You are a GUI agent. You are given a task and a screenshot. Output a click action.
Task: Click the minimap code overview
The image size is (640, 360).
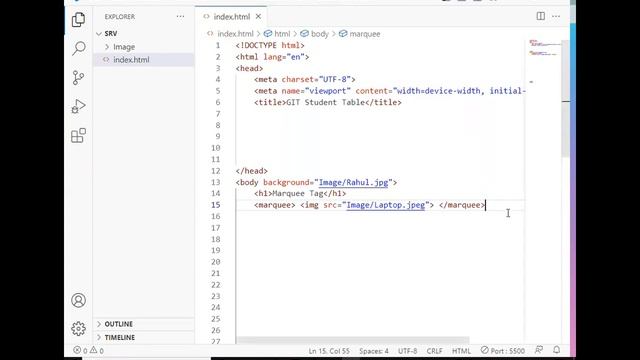coord(543,61)
